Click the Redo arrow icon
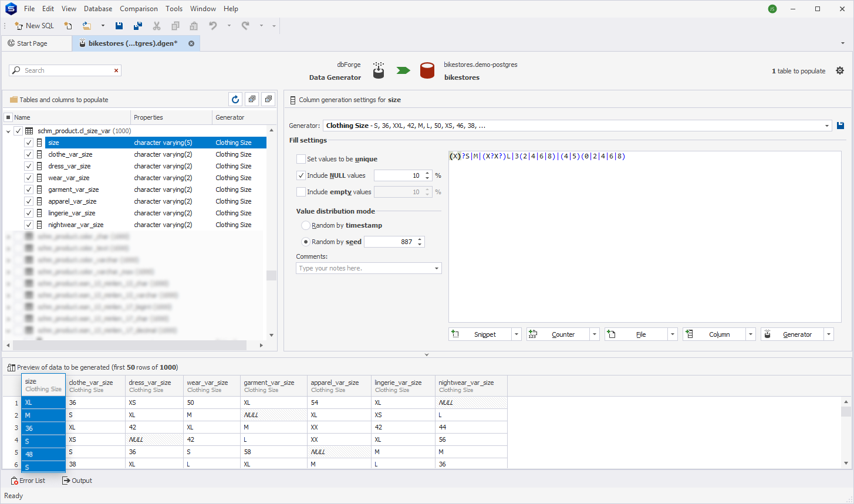The image size is (854, 504). pos(245,26)
